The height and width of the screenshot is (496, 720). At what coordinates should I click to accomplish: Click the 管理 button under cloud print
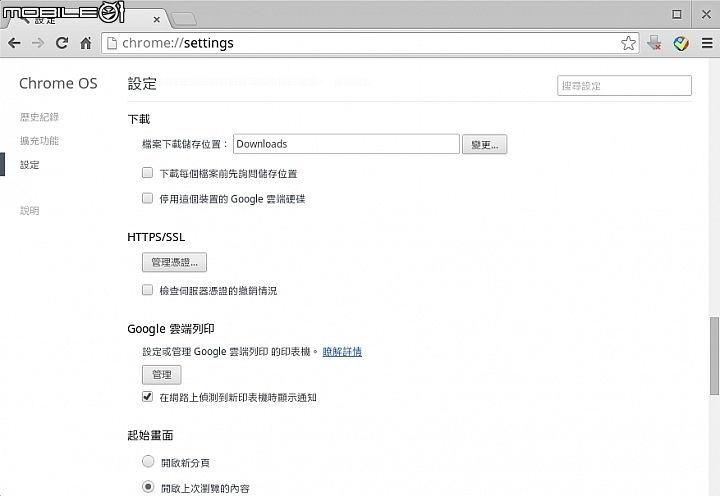[x=162, y=375]
